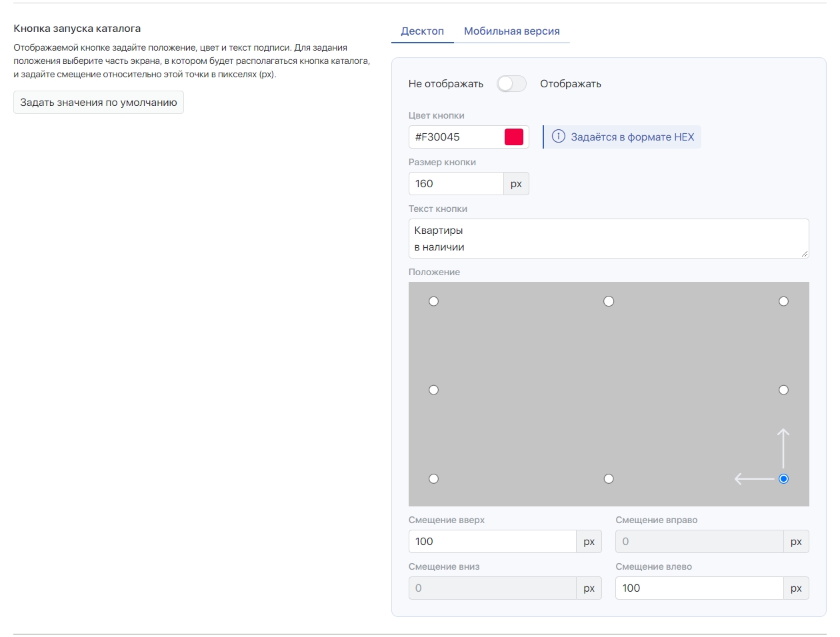The image size is (840, 637).
Task: Pick the middle-right position radio button
Action: 783,390
